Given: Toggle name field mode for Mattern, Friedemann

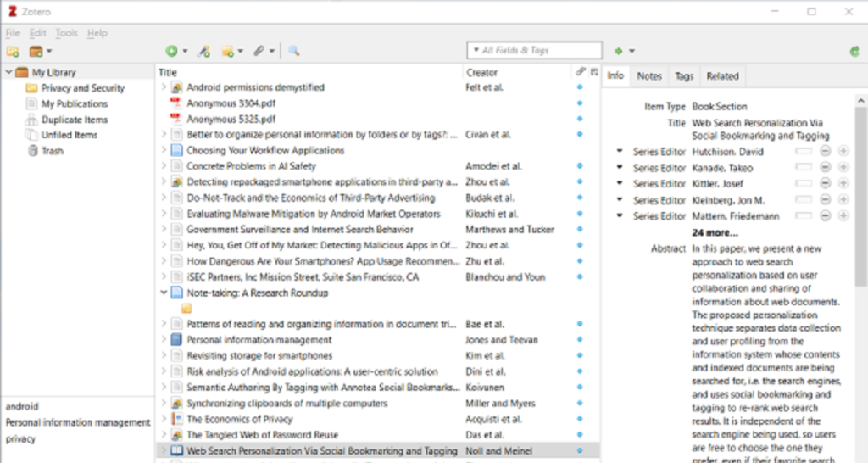Looking at the screenshot, I should click(x=802, y=216).
